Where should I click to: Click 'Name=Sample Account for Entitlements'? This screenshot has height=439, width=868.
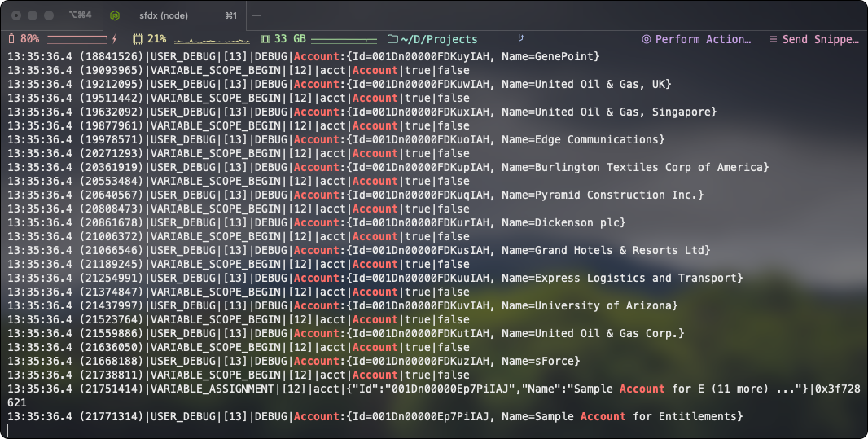point(618,416)
